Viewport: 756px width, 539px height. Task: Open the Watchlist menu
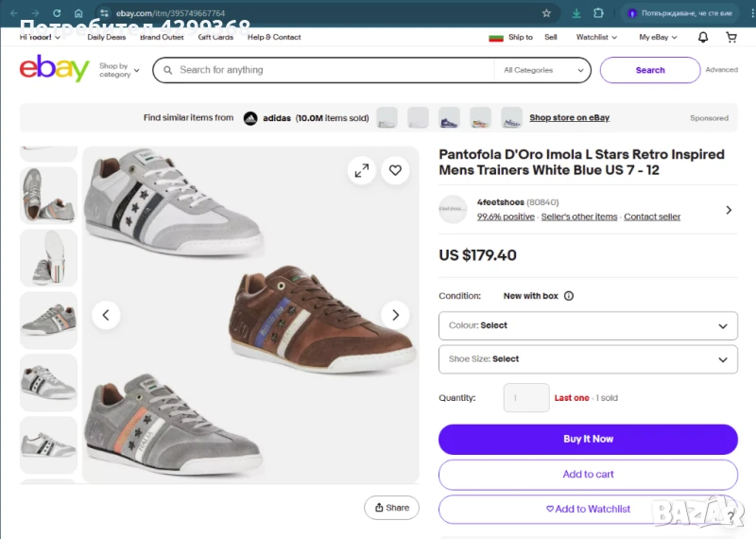[x=596, y=38]
